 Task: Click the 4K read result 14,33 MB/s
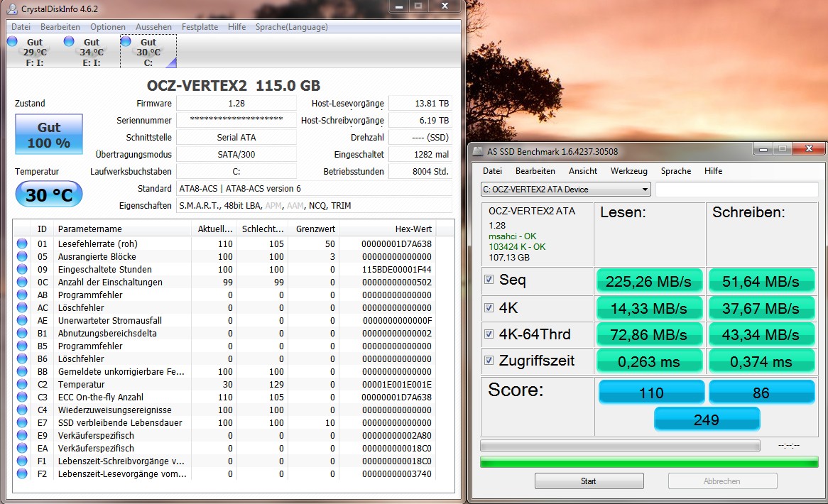(x=649, y=308)
